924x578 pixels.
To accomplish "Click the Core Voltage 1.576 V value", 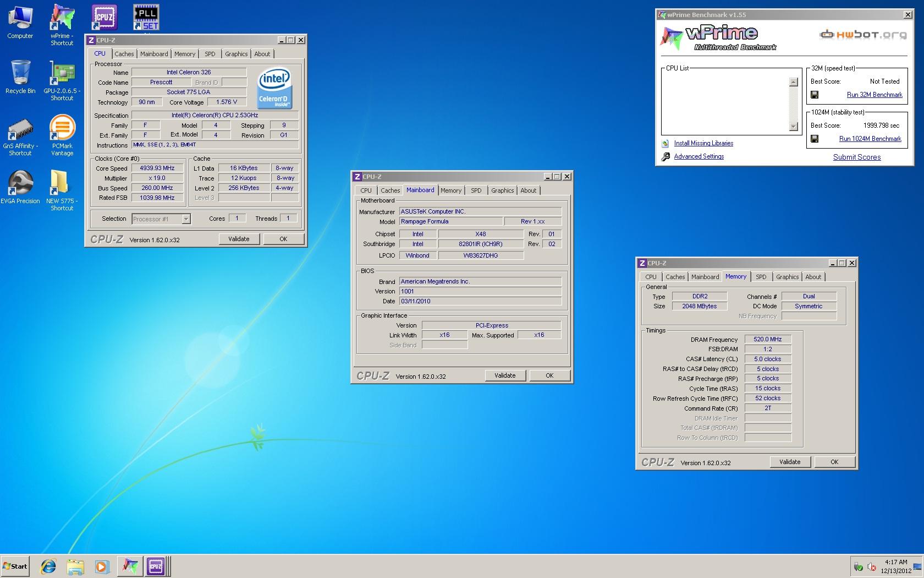I will coord(227,102).
